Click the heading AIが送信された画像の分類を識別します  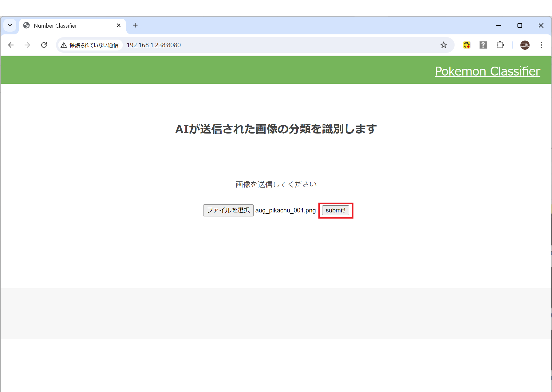coord(276,129)
